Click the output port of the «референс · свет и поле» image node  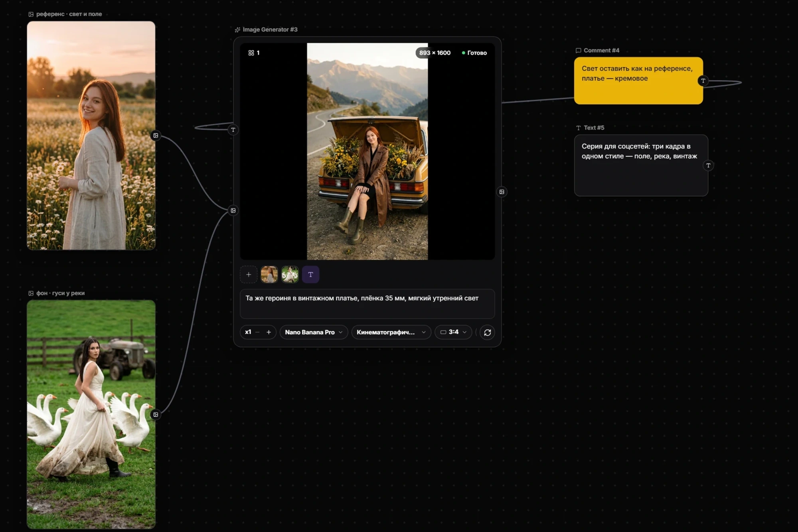156,136
